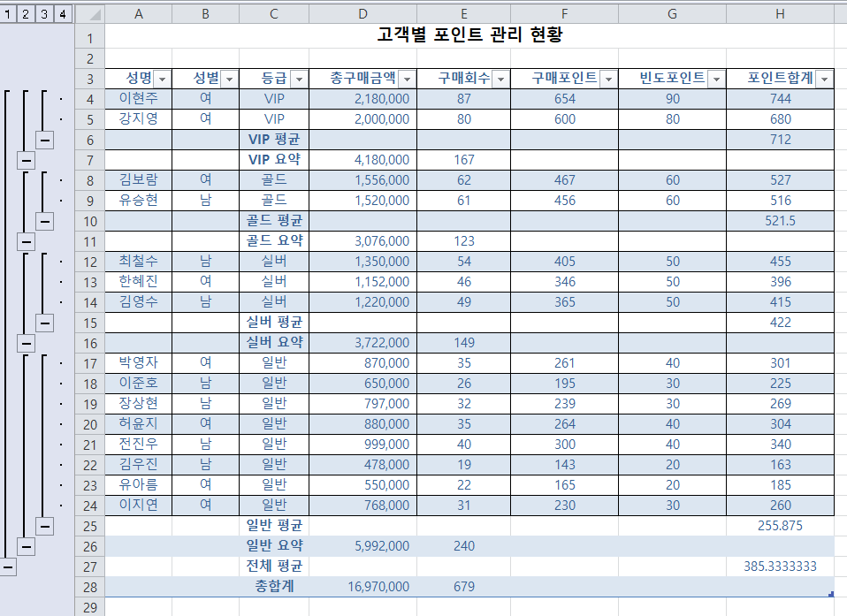Click the VIP 요약 label cell

(x=274, y=160)
